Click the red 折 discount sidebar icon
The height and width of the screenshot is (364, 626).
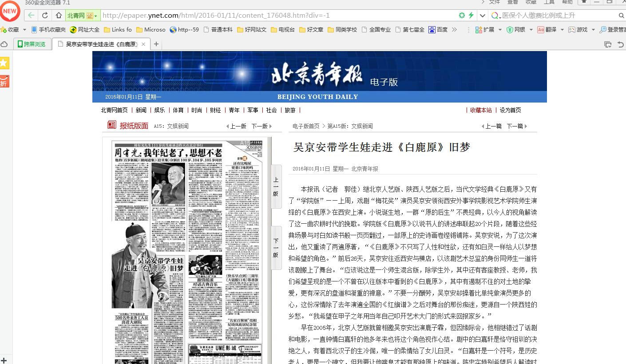tap(4, 82)
